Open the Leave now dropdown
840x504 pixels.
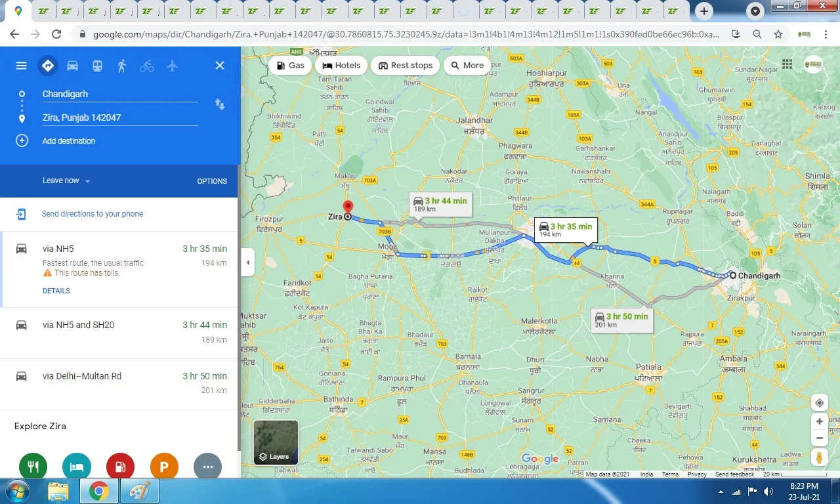(x=66, y=180)
